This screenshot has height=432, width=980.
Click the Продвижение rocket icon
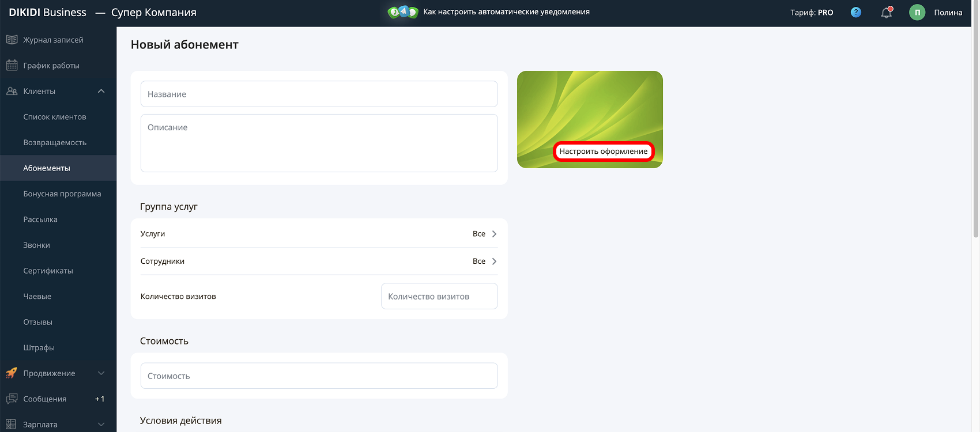(12, 373)
